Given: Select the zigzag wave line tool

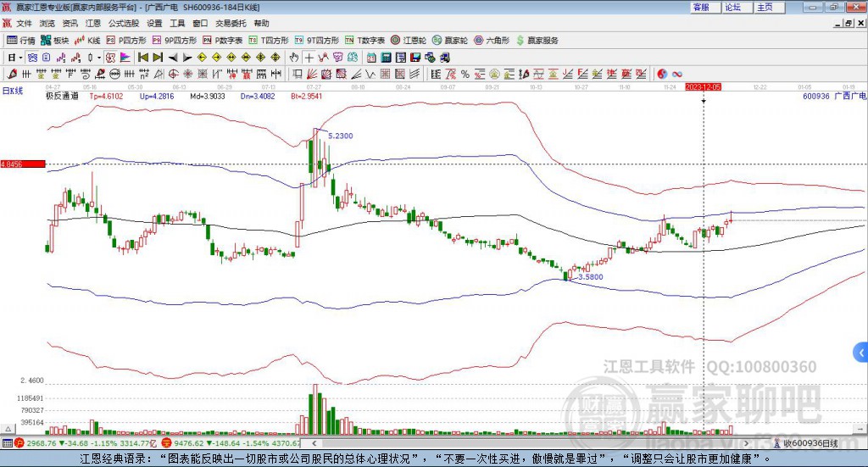Looking at the screenshot, I should (370, 74).
